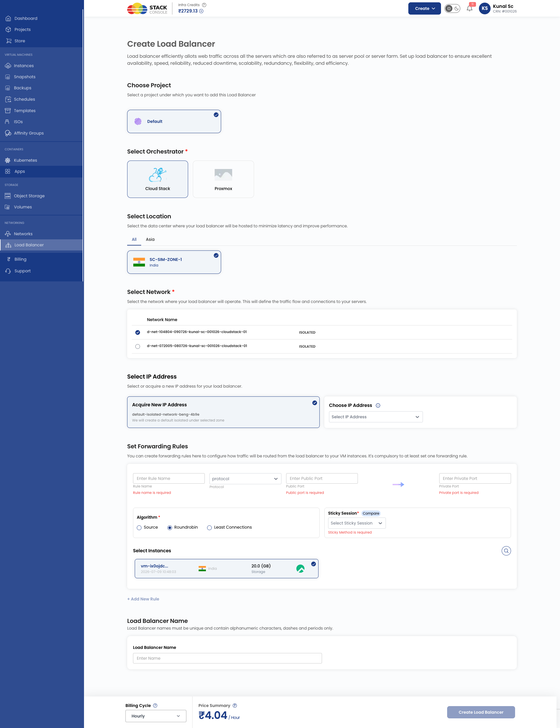Select network d-net-104804-090726 radio
The image size is (560, 728).
(138, 332)
